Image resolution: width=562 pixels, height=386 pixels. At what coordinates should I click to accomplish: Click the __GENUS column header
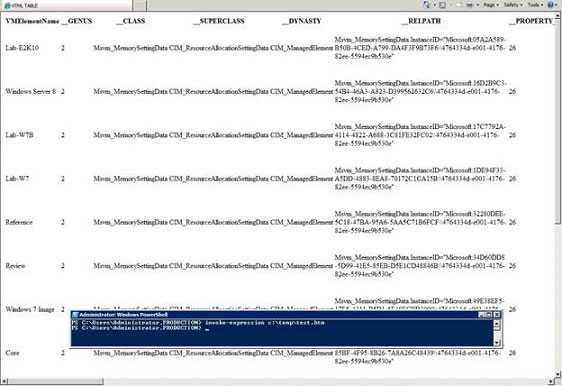76,21
